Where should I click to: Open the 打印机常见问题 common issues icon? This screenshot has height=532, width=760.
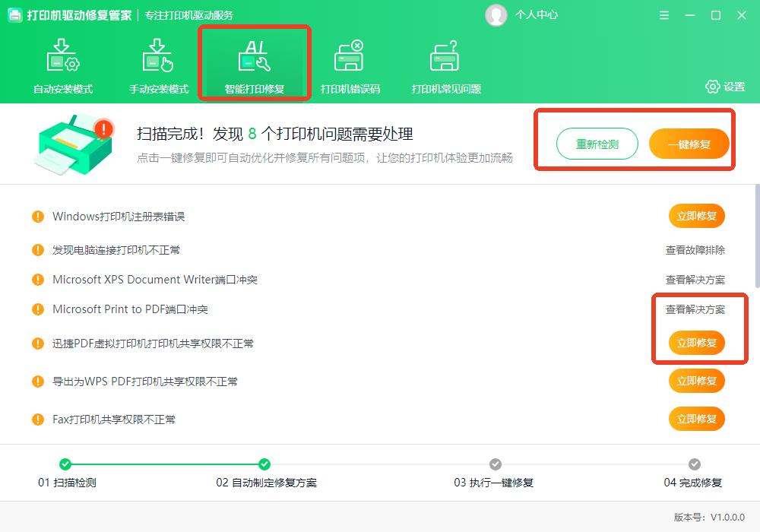[445, 55]
